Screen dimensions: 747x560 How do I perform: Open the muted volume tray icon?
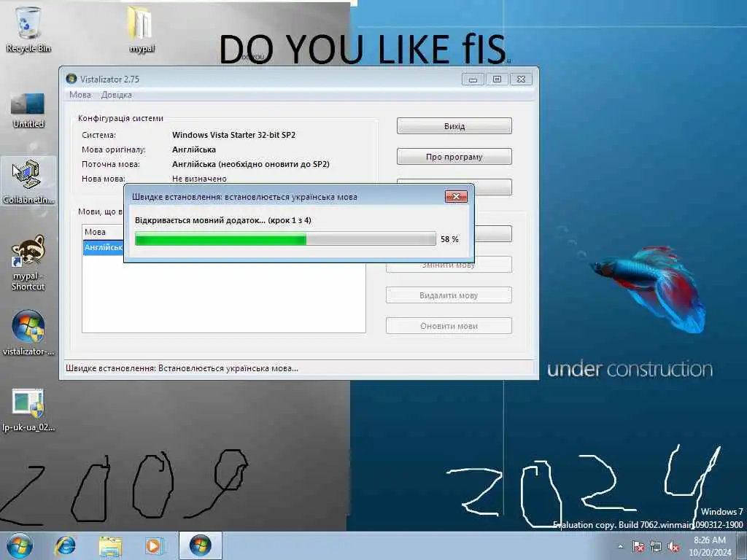tap(673, 547)
